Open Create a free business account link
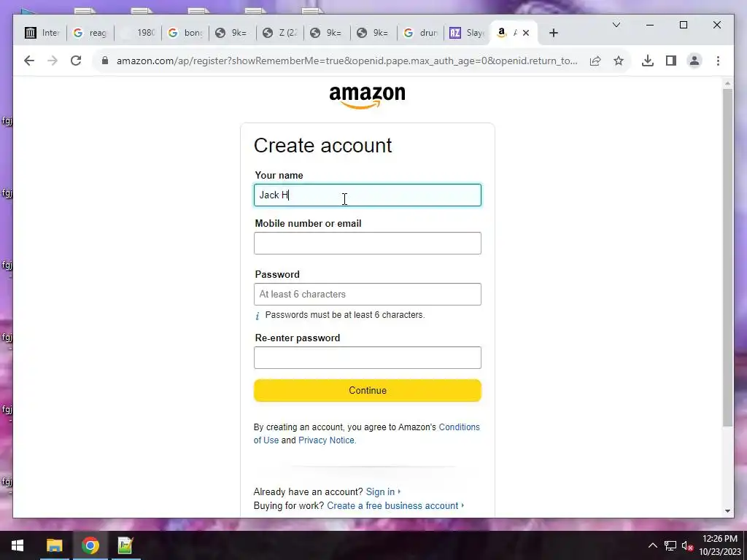 click(392, 506)
